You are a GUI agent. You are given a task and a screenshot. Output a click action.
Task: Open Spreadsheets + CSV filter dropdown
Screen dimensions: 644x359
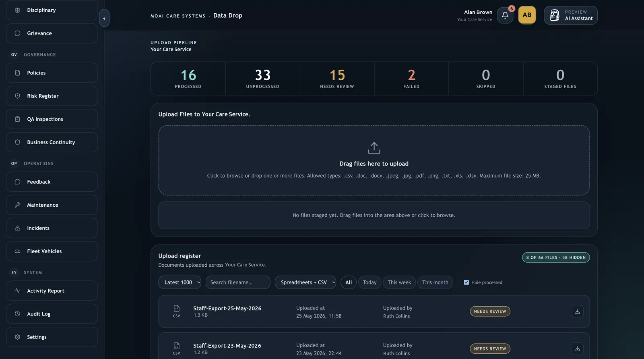(x=305, y=282)
